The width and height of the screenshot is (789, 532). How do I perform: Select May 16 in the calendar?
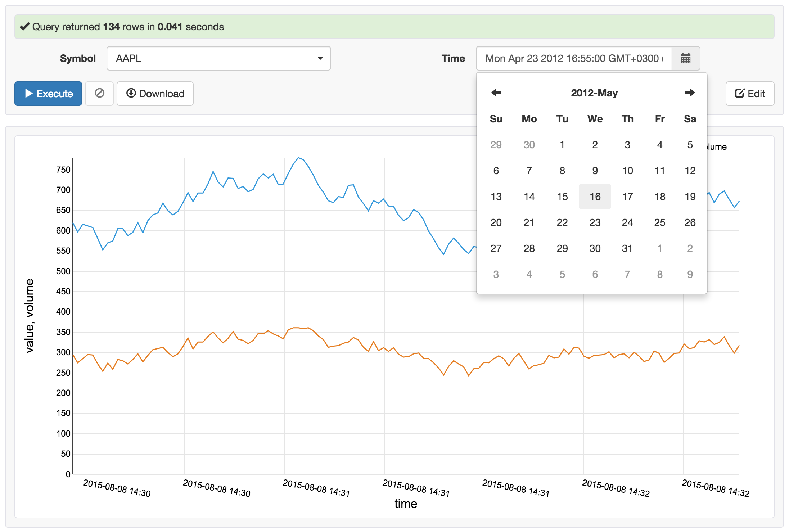[595, 197]
